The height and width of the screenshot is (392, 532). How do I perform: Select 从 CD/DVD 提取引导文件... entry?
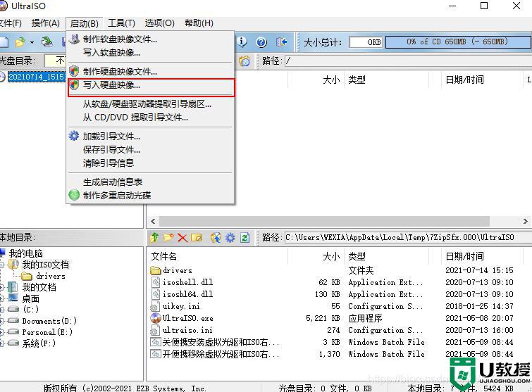pyautogui.click(x=151, y=118)
